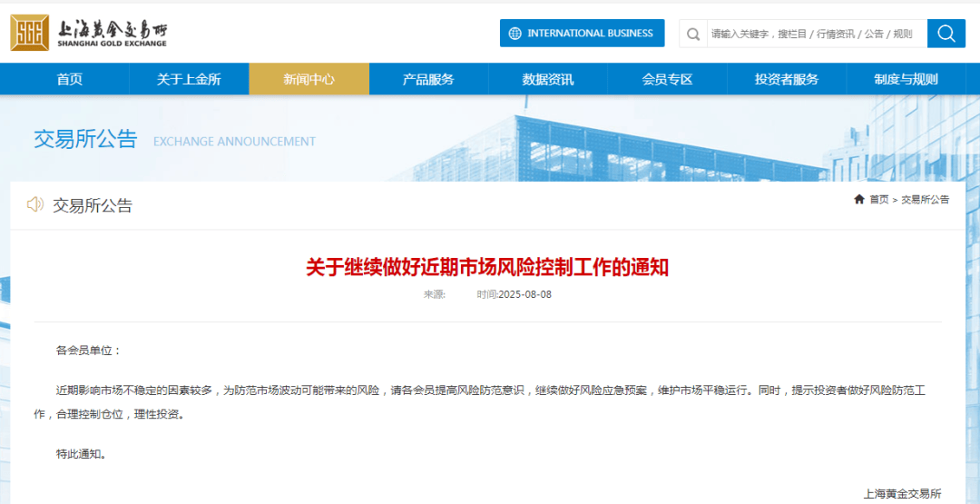Open the 数据资讯 menu
The image size is (980, 504).
(548, 79)
